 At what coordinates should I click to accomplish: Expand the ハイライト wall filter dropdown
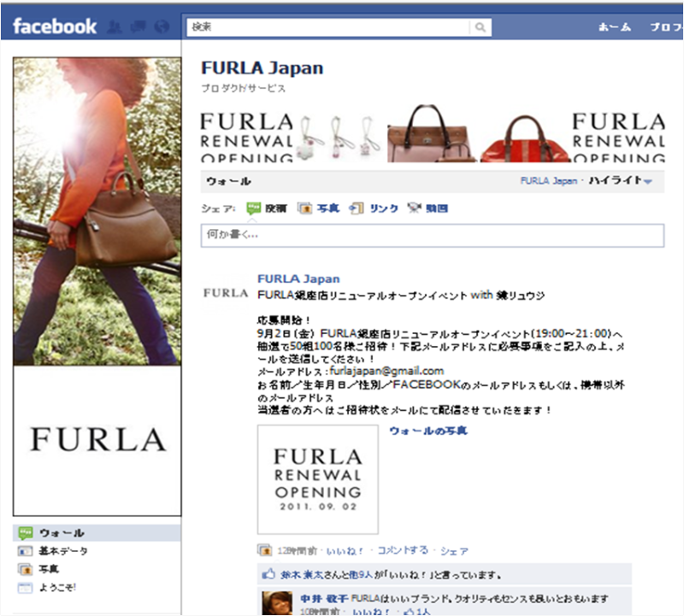coord(621,180)
